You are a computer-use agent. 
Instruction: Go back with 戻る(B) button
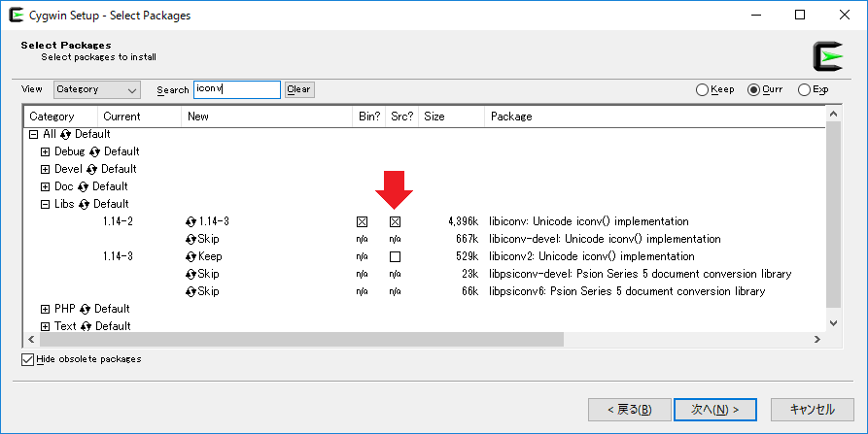pyautogui.click(x=630, y=410)
